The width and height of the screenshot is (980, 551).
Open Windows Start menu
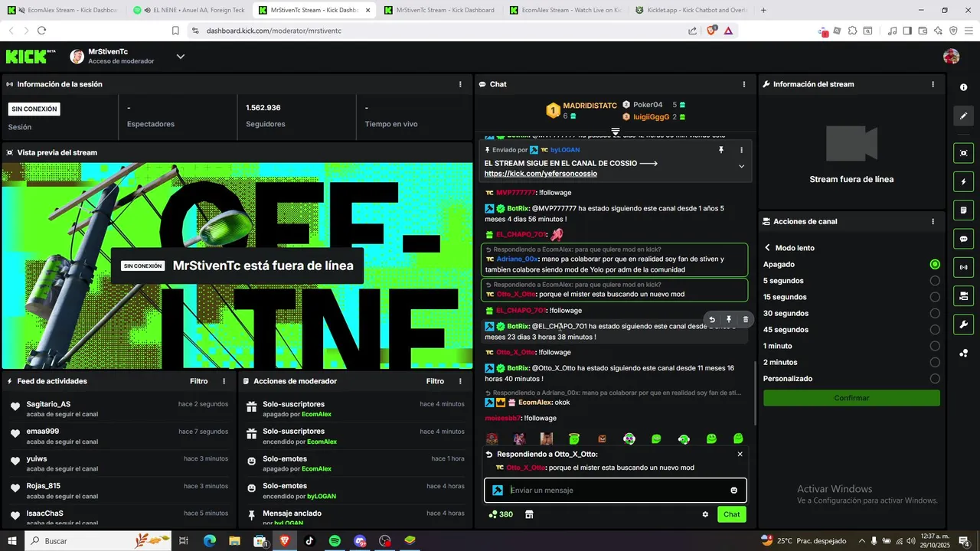[x=12, y=541]
